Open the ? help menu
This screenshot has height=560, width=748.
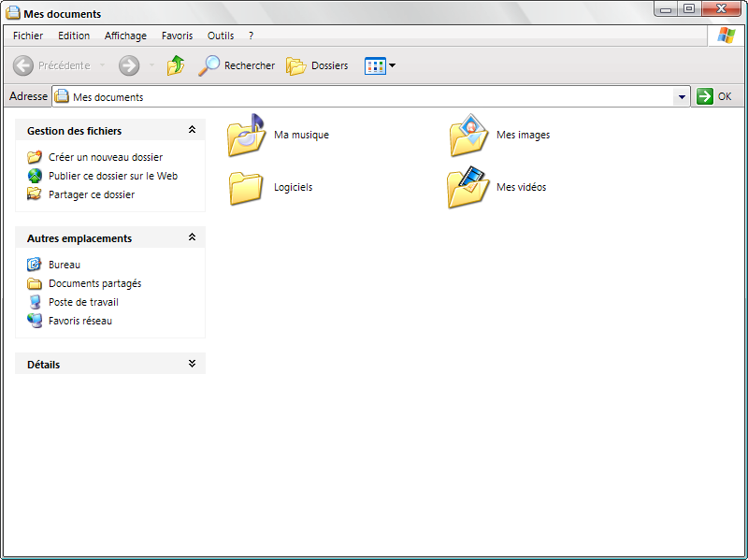point(251,36)
